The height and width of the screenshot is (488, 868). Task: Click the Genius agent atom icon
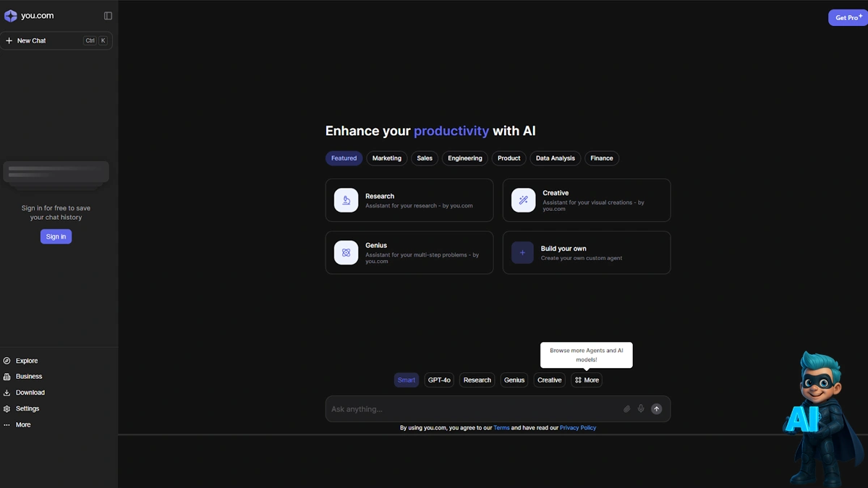[346, 253]
